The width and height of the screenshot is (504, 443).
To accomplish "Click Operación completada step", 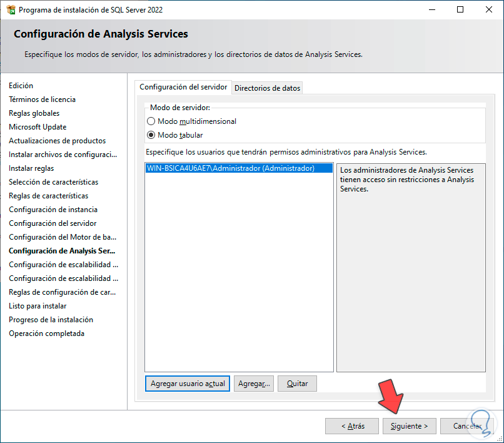I will [47, 334].
